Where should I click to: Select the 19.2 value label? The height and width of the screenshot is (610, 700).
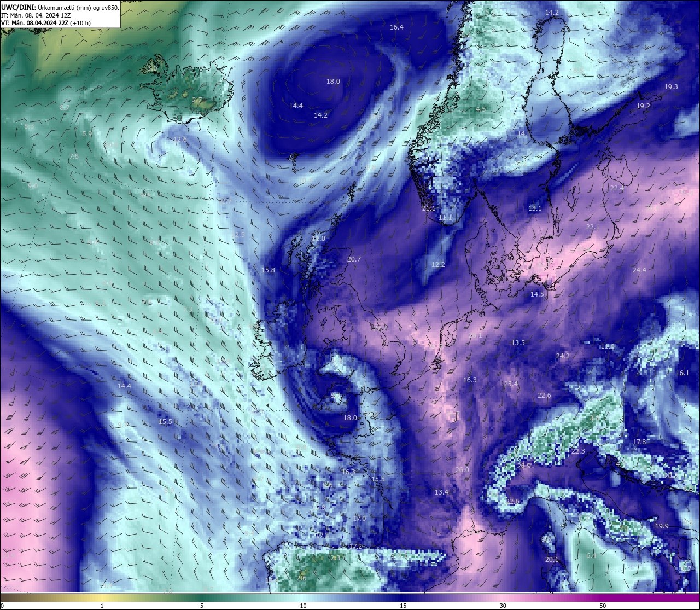643,106
